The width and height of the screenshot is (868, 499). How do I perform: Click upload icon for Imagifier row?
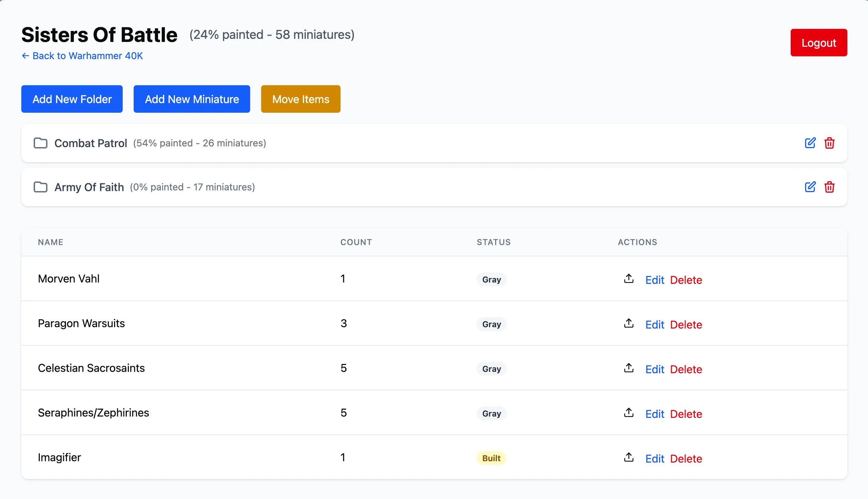pyautogui.click(x=628, y=457)
